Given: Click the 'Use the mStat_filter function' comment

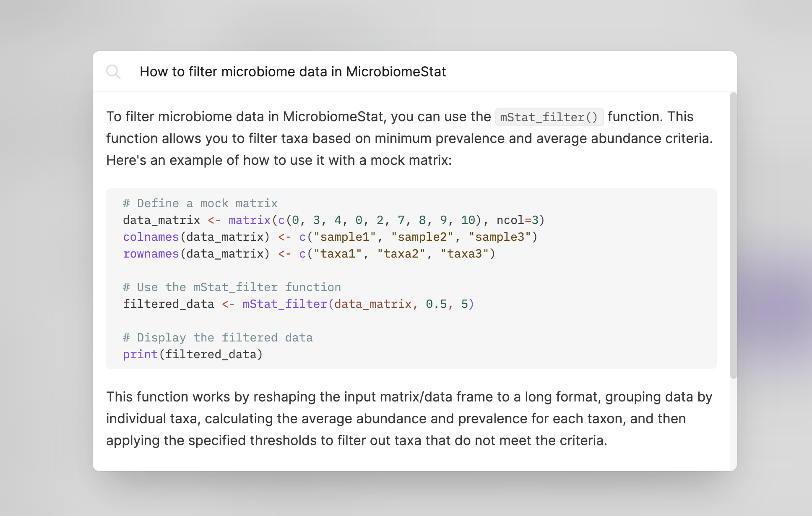Looking at the screenshot, I should 232,287.
